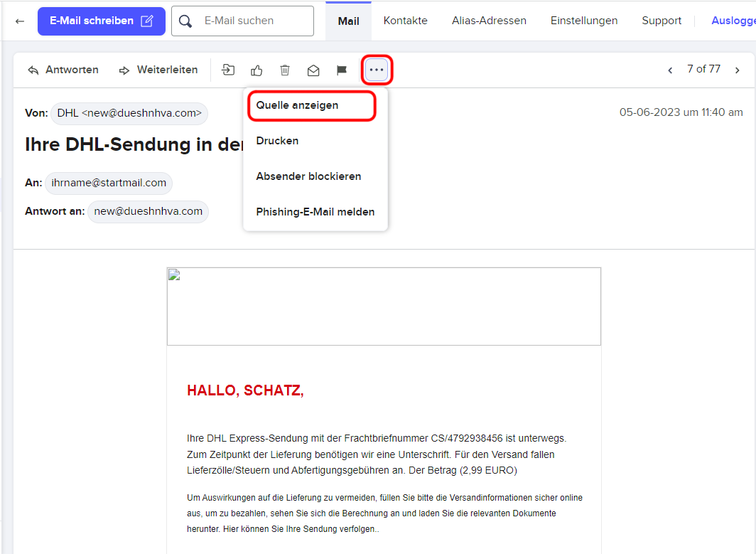Viewport: 756px width, 554px height.
Task: Toggle the three-dots more options menu
Action: [x=377, y=70]
